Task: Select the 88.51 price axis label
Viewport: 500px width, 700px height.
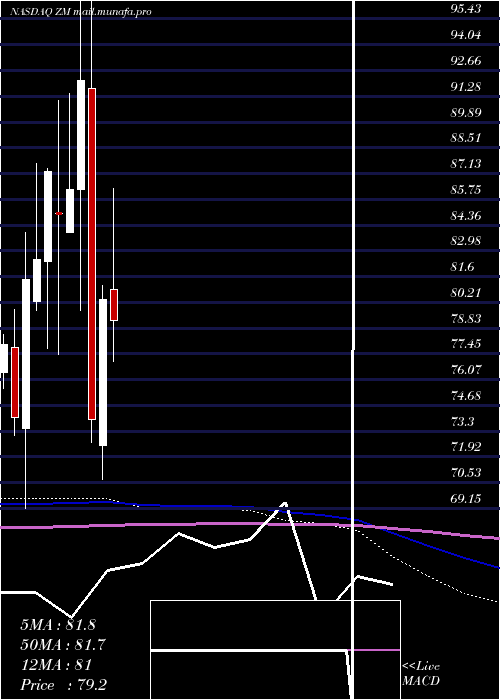Action: coord(466,138)
